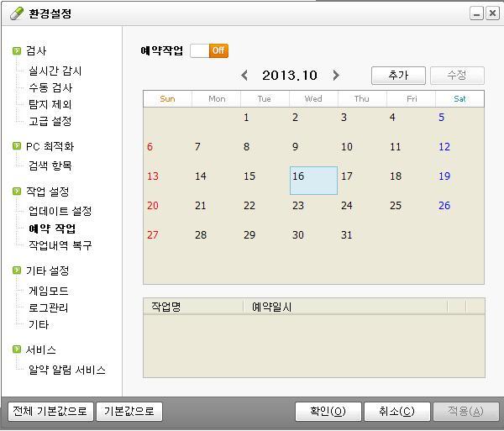Confirm with 확인(O) button
Image resolution: width=504 pixels, height=431 pixels.
coord(328,412)
